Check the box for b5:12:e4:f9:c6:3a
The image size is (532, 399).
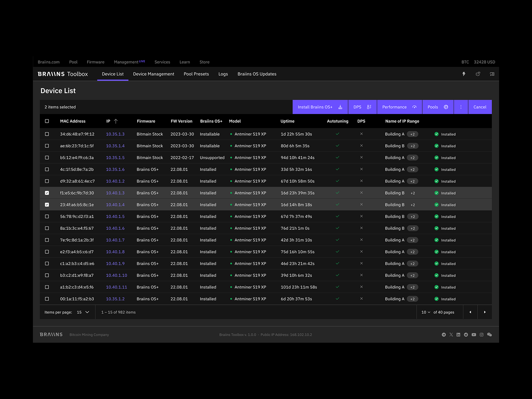tap(47, 158)
